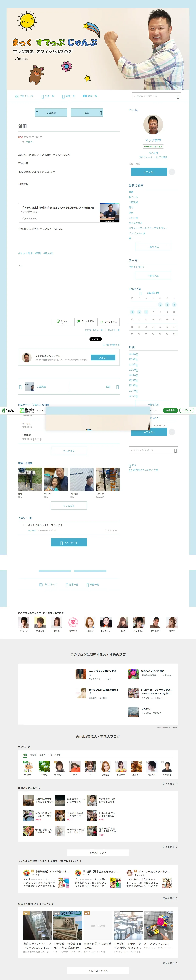Open ブログトップ in the top blog navigation
The height and width of the screenshot is (980, 196).
coord(24,96)
